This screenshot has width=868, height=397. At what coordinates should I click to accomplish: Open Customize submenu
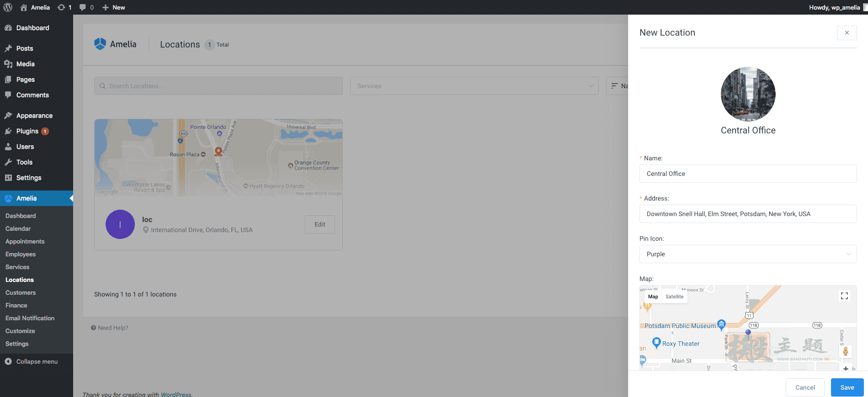click(20, 331)
